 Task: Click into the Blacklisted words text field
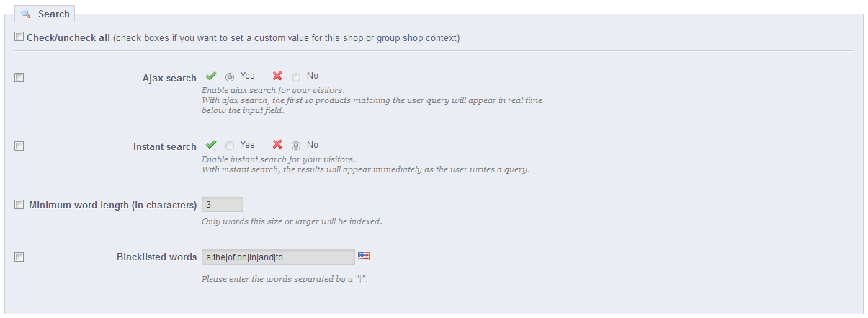click(x=278, y=257)
